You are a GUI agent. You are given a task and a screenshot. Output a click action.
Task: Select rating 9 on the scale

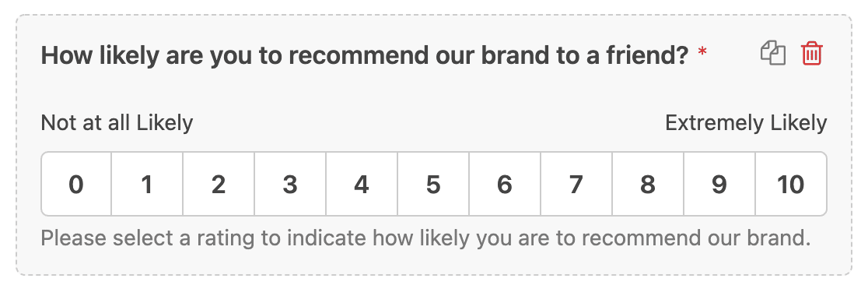coord(719,184)
